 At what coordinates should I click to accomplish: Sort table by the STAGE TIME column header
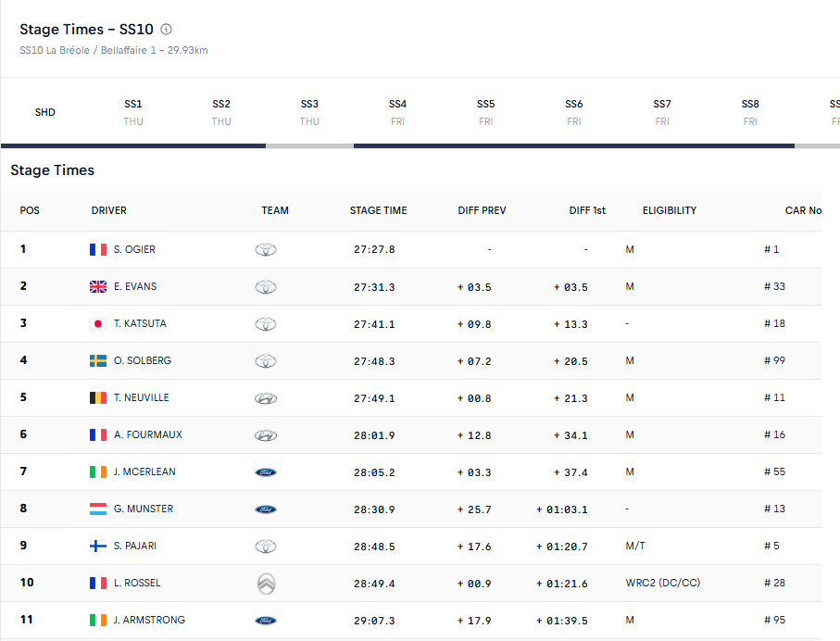click(378, 211)
